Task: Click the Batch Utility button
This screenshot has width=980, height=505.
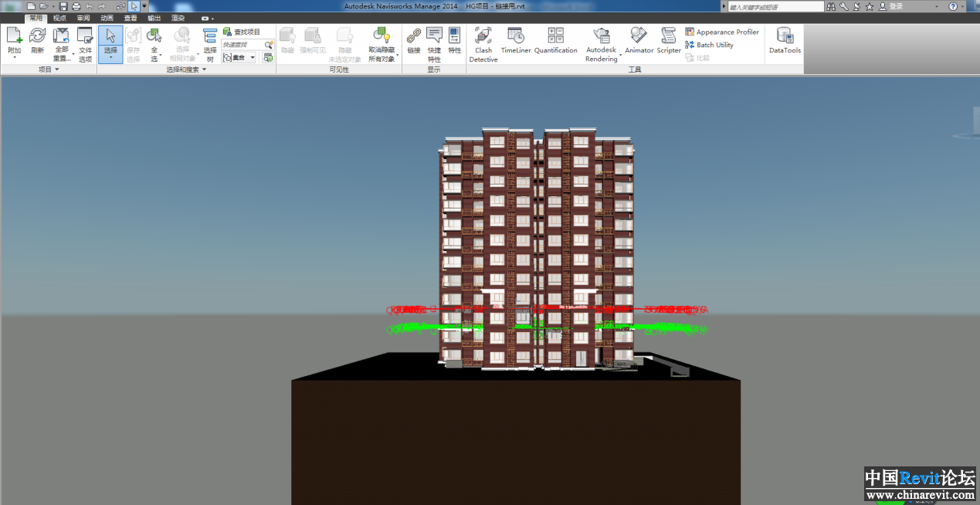Action: click(710, 45)
